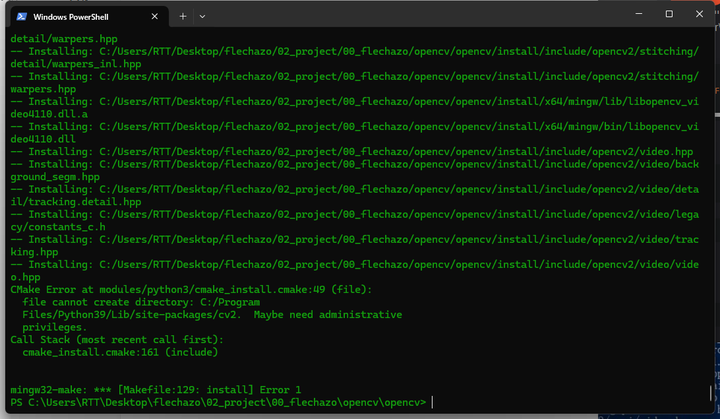Maximize the PowerShell window
720x419 pixels.
point(669,14)
